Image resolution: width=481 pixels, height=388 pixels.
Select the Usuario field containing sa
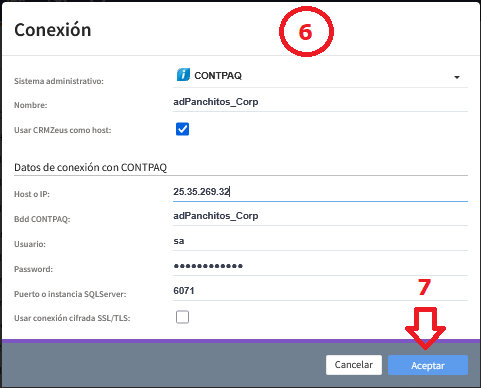[320, 241]
